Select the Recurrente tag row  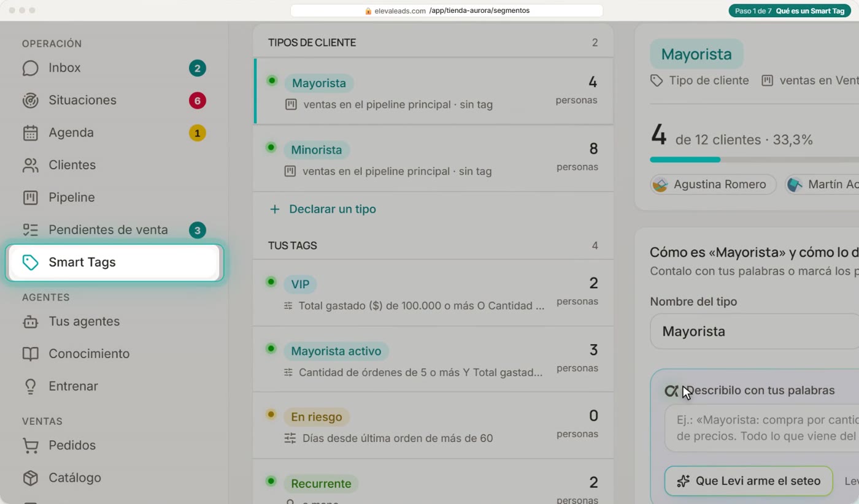[434, 482]
